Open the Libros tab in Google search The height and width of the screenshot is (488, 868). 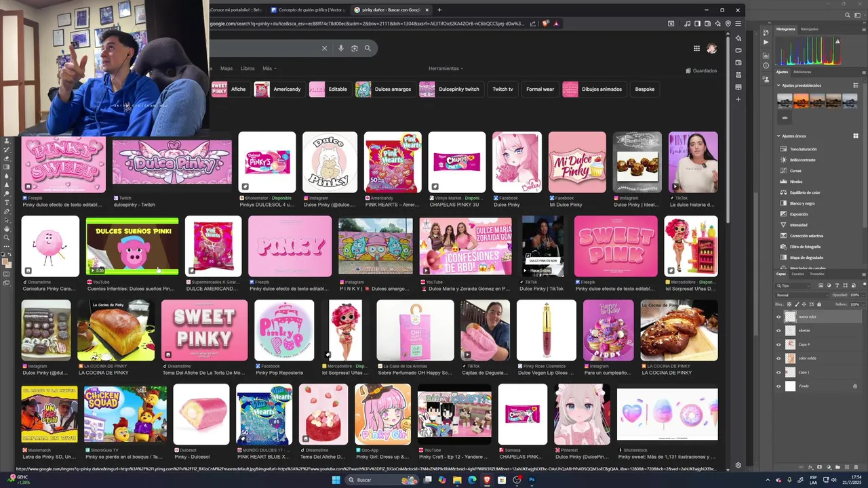coord(248,68)
